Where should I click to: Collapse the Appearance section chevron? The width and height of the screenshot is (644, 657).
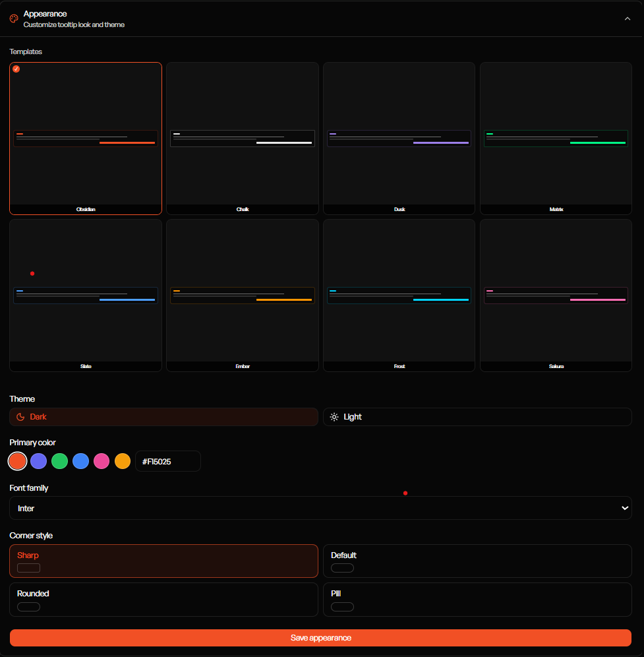pyautogui.click(x=628, y=18)
